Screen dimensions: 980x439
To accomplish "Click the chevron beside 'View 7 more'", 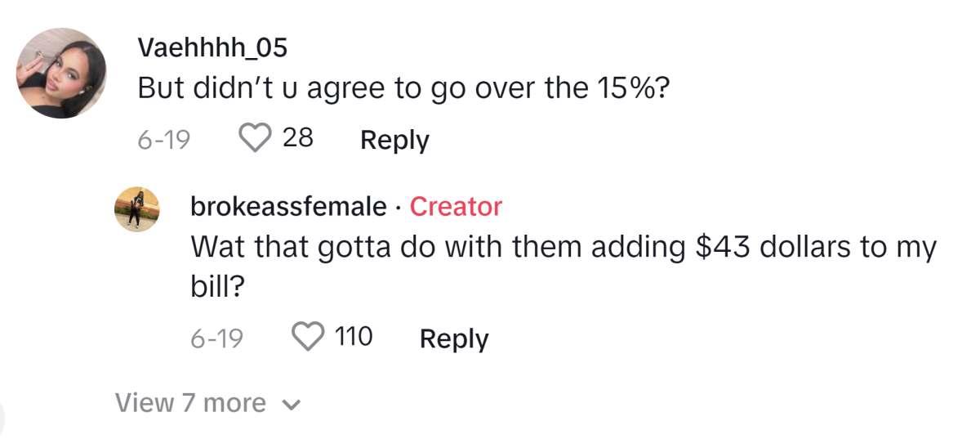I will (292, 404).
